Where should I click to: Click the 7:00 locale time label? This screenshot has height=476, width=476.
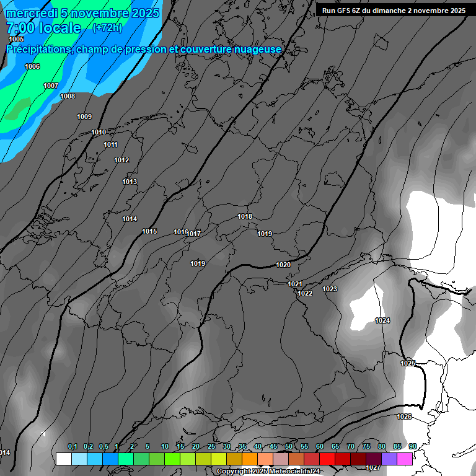coord(43,28)
